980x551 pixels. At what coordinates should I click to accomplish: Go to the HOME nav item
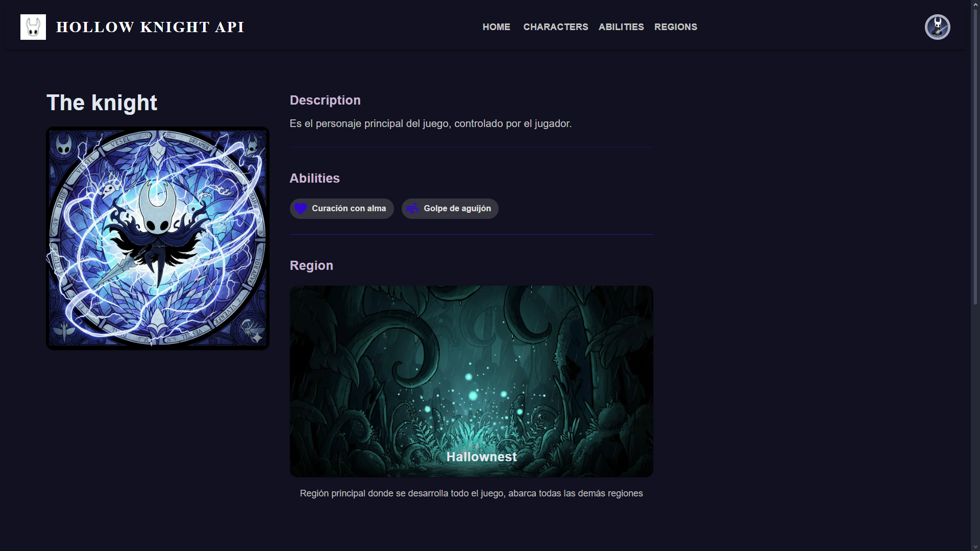click(496, 27)
